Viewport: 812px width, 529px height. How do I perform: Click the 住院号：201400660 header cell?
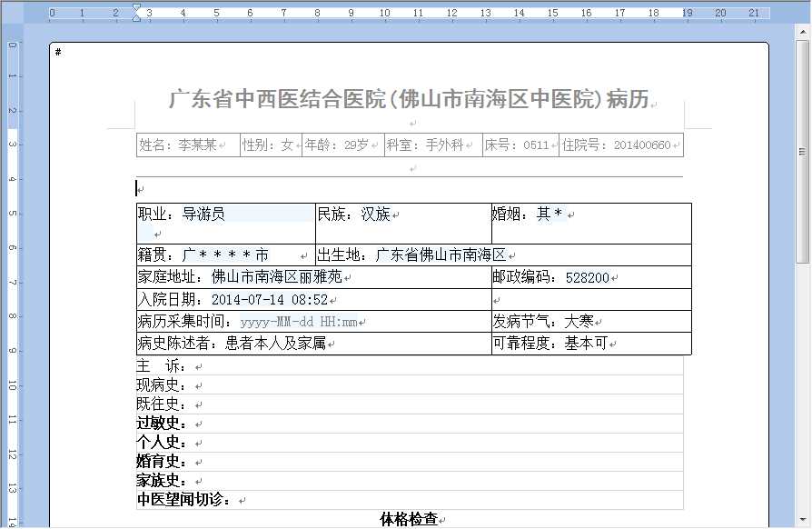click(x=621, y=145)
